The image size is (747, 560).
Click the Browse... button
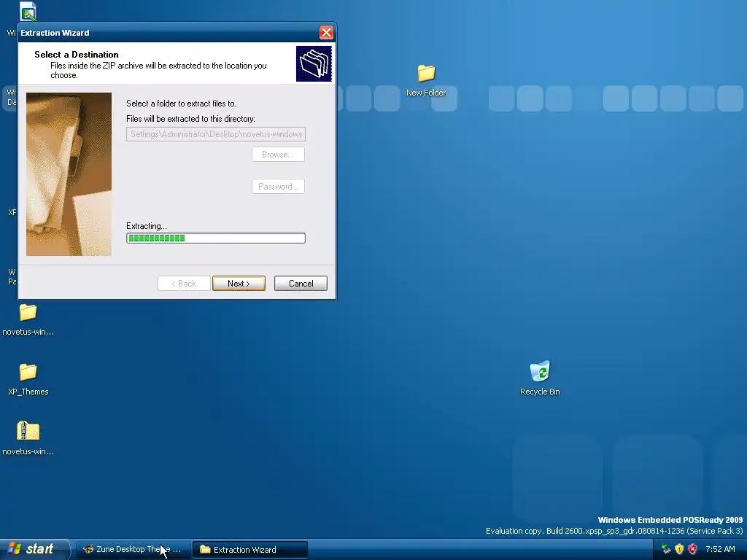278,155
